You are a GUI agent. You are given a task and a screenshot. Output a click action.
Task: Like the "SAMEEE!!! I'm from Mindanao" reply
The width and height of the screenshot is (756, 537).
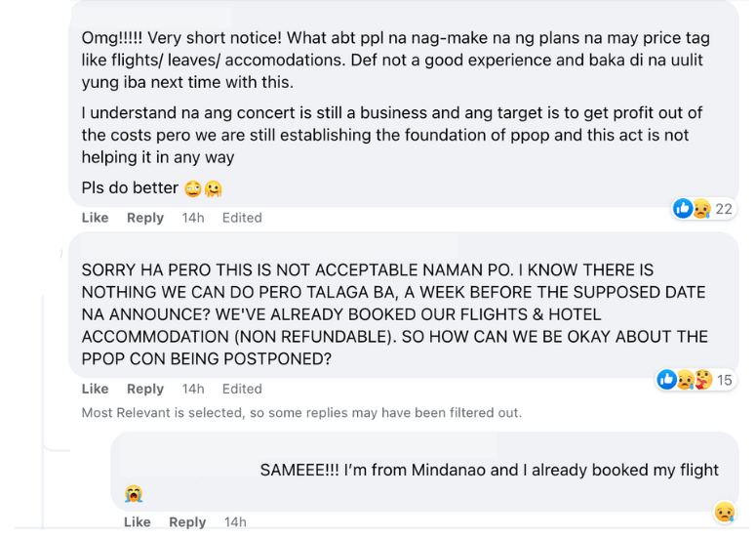click(x=138, y=522)
